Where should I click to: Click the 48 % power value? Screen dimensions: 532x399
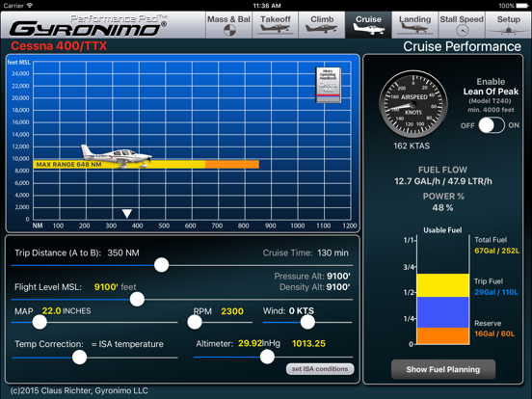tap(442, 207)
